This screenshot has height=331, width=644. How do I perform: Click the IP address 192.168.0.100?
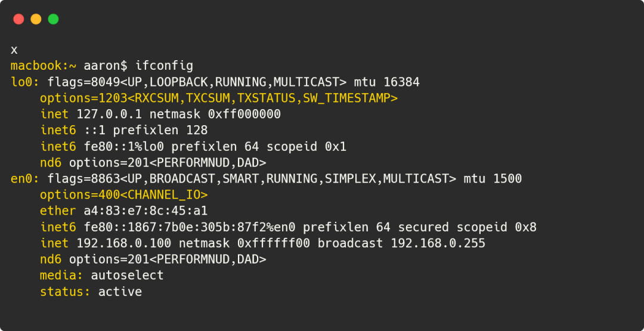click(123, 243)
